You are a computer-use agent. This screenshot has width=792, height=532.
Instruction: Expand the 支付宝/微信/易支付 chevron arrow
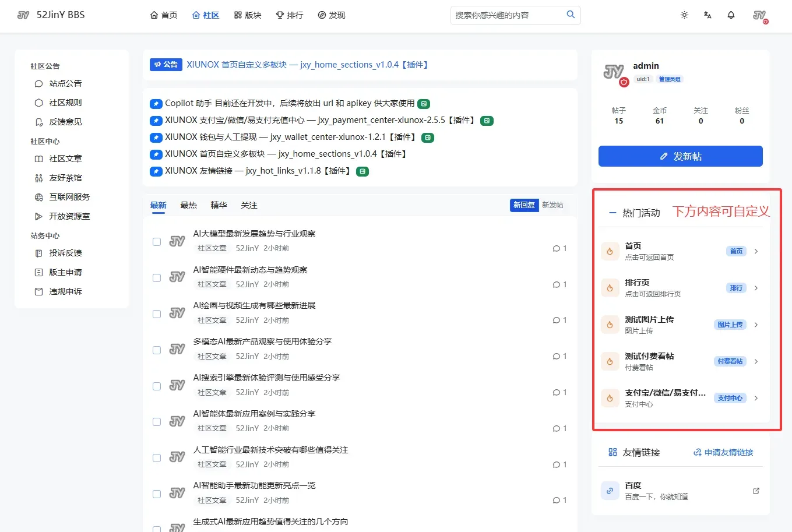coord(756,398)
